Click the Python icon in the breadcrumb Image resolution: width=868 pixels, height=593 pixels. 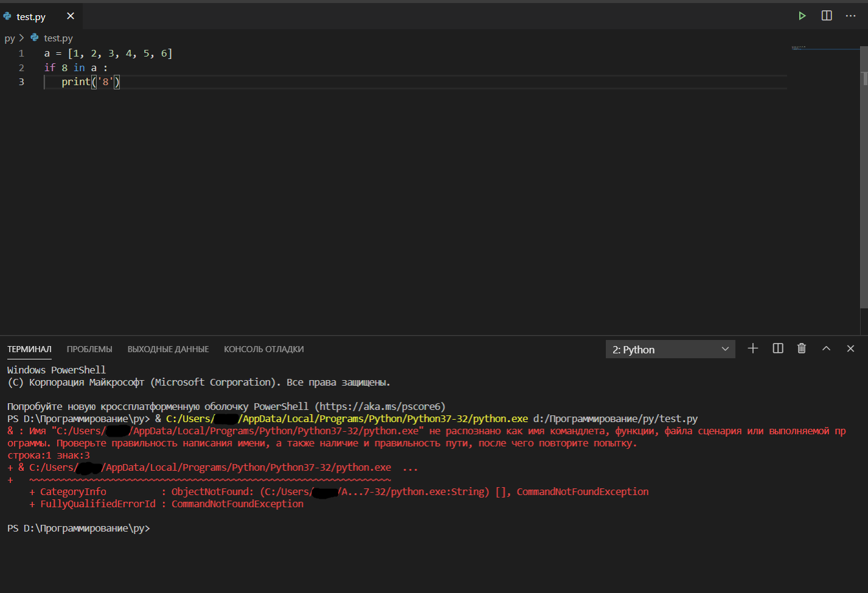click(x=35, y=38)
